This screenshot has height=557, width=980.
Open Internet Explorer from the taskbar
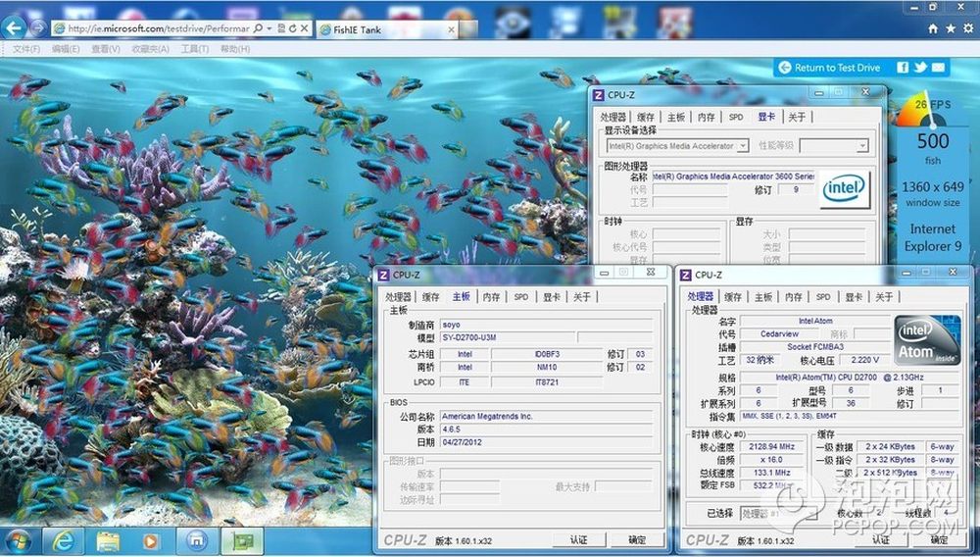[63, 540]
